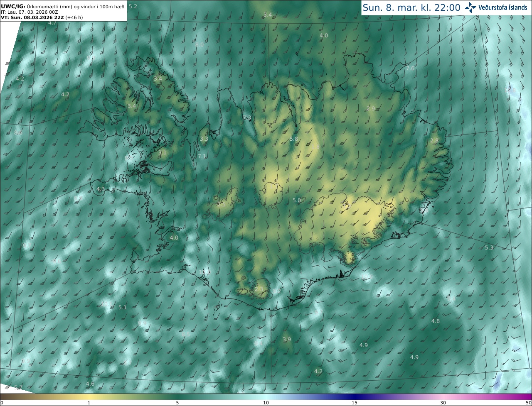
Task: Click the '5.1' value label on the map
Action: 123,307
